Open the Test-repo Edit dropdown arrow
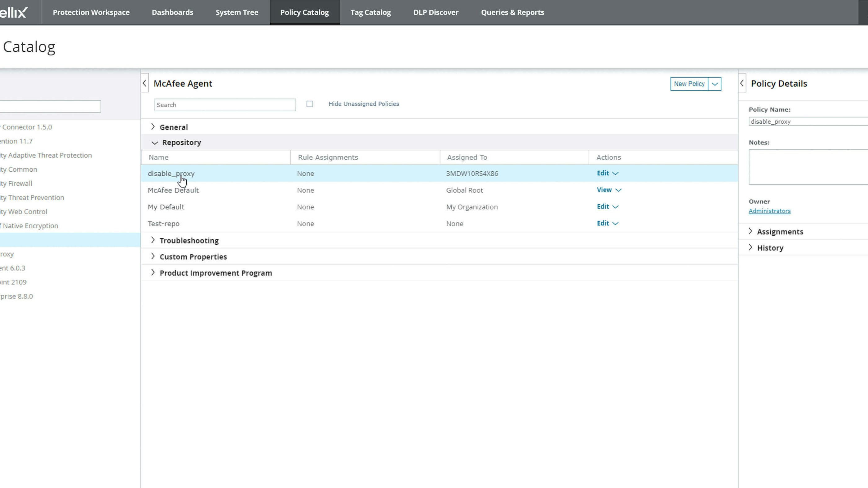This screenshot has height=488, width=868. point(615,224)
